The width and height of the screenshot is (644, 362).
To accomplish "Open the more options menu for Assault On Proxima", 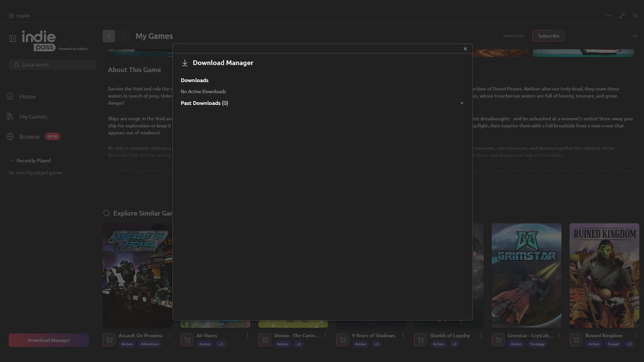I will 170,336.
